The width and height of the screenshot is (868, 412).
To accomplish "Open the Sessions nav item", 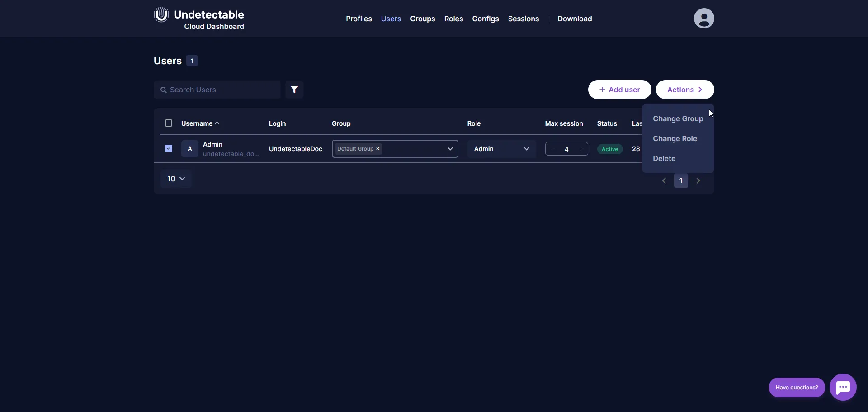I will click(524, 19).
